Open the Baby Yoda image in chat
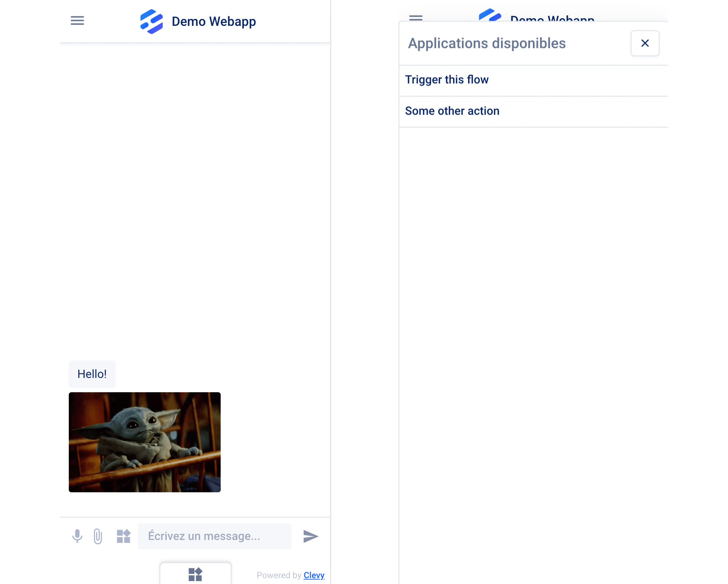728x584 pixels. (145, 442)
